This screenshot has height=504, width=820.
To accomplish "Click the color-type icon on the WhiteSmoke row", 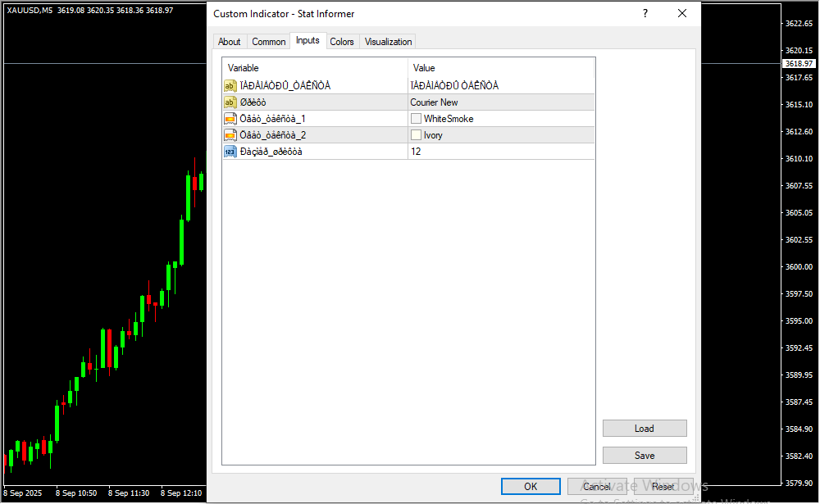I will pyautogui.click(x=230, y=119).
